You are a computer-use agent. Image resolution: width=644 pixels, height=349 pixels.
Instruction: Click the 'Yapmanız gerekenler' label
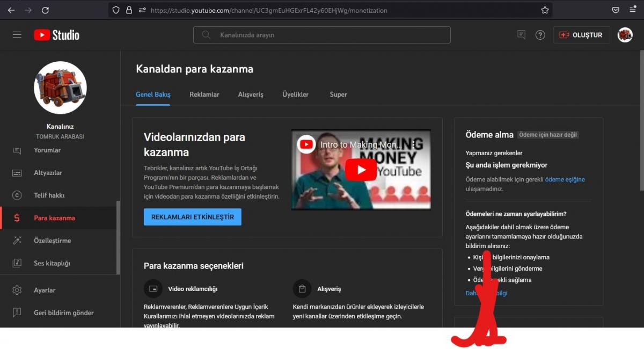coord(494,153)
